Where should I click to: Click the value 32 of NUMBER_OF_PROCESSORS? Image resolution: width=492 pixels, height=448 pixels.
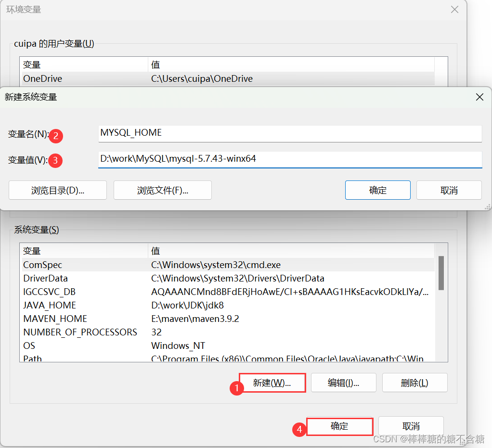click(x=156, y=332)
